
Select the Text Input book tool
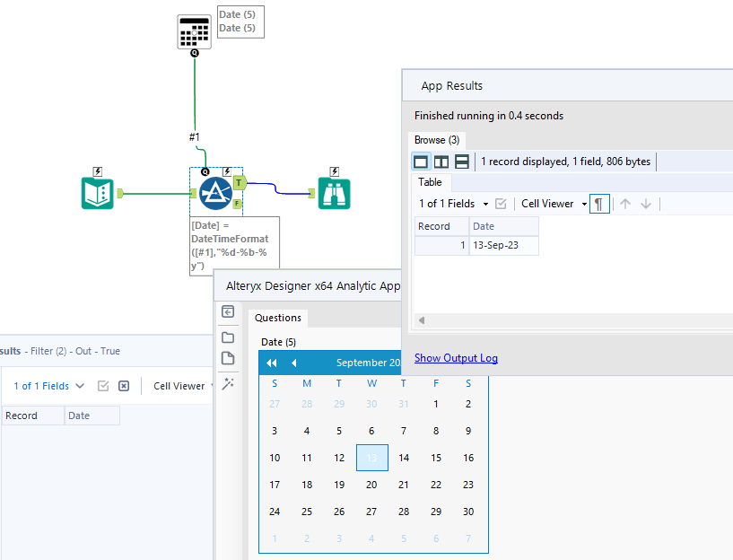97,193
